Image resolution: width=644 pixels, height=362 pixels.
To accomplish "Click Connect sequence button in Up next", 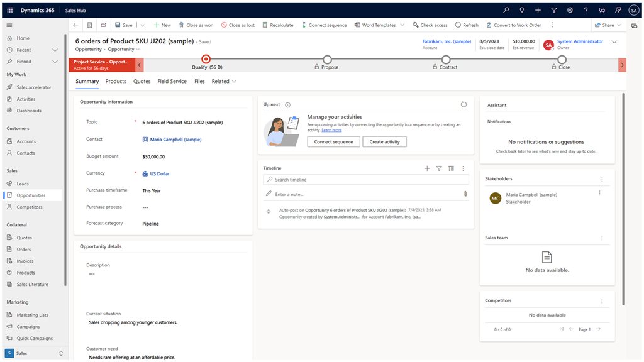I will click(x=333, y=142).
